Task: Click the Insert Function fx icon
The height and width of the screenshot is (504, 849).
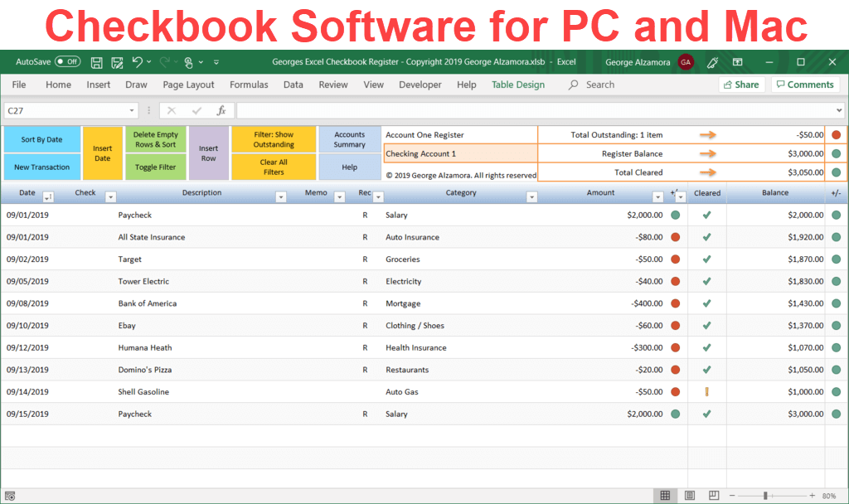Action: point(221,109)
